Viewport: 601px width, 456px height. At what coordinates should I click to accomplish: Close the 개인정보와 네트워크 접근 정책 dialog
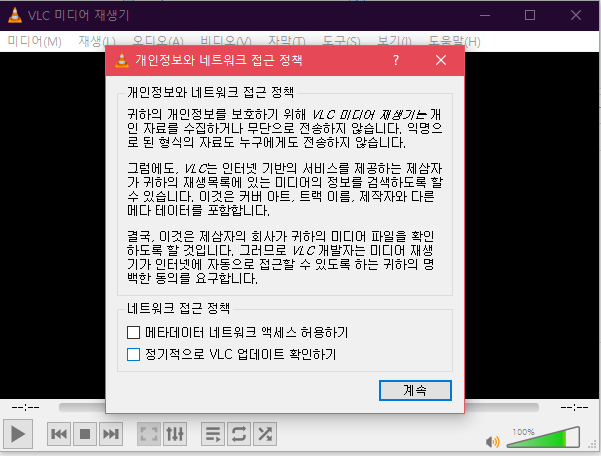tap(441, 60)
